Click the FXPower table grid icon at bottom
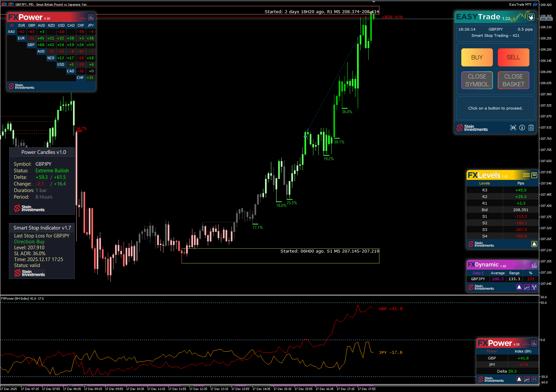This screenshot has width=556, height=392. [534, 379]
